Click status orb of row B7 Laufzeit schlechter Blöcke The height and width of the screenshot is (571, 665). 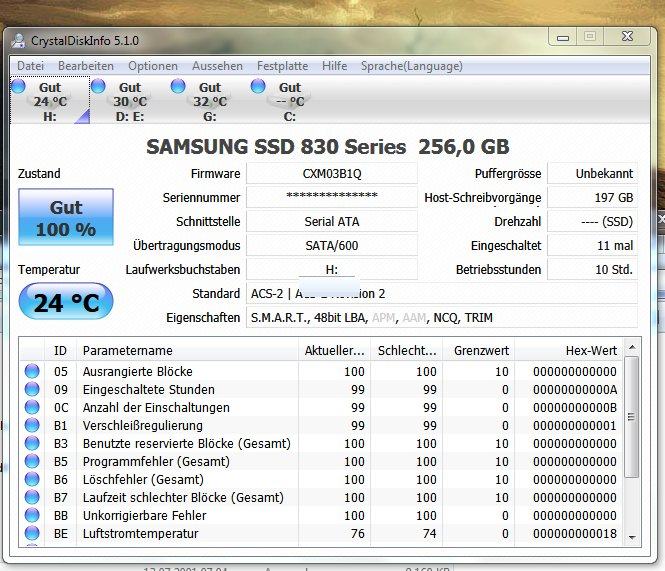[x=32, y=497]
